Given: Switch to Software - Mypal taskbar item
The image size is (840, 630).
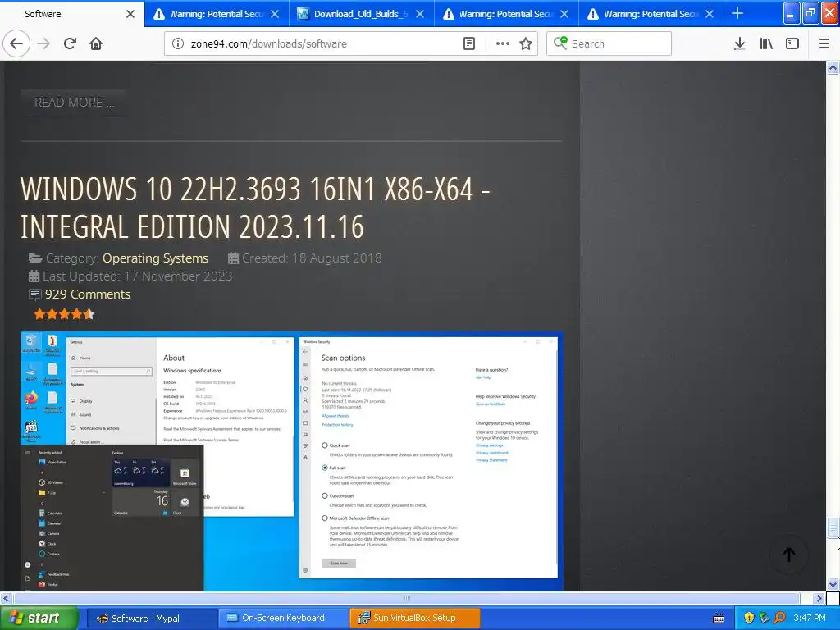Looking at the screenshot, I should (152, 619).
